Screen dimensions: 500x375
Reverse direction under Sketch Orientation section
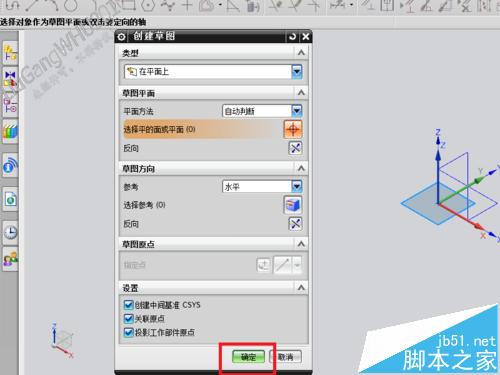tap(295, 224)
